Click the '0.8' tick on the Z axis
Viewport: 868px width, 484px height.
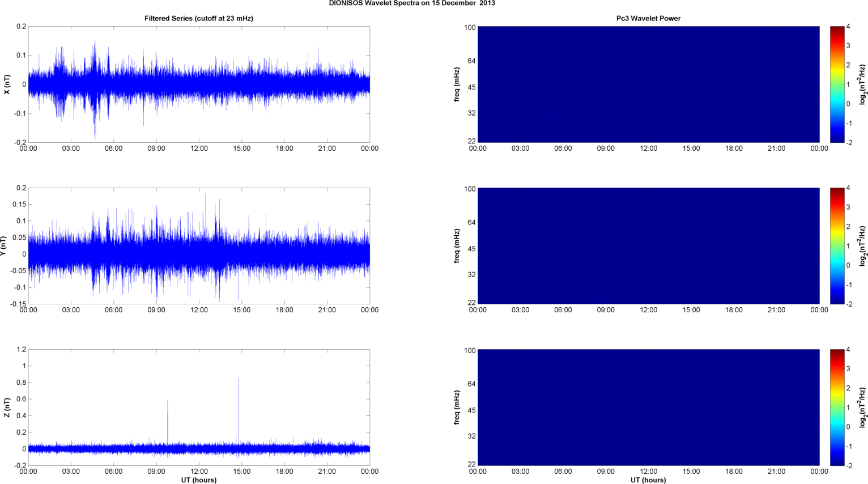(21, 383)
